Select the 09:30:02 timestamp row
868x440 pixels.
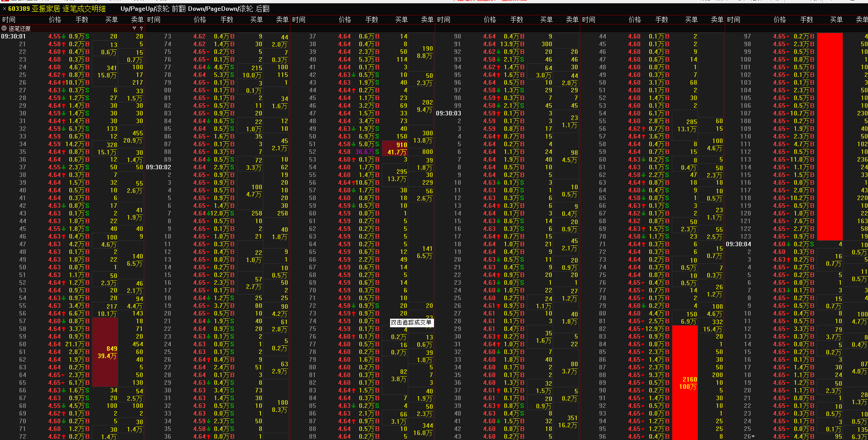click(159, 167)
